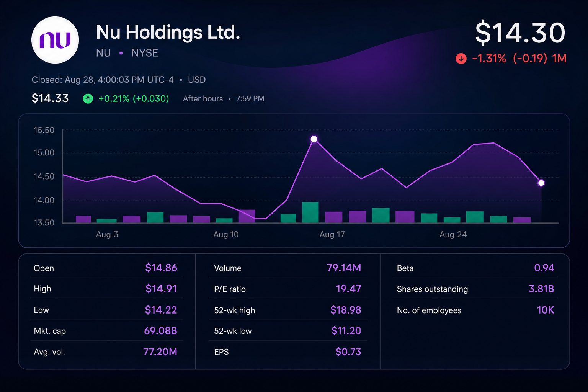Click the 52-wk low value $11.20
The width and height of the screenshot is (588, 392).
tap(346, 331)
